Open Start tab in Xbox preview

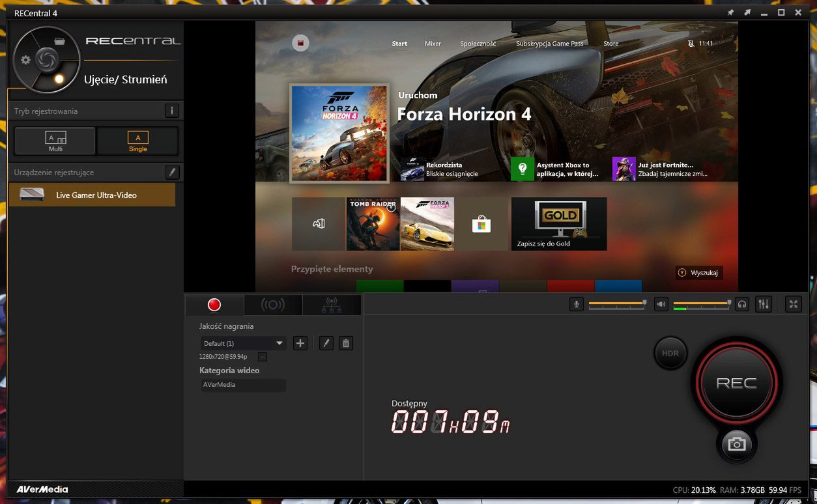tap(399, 44)
